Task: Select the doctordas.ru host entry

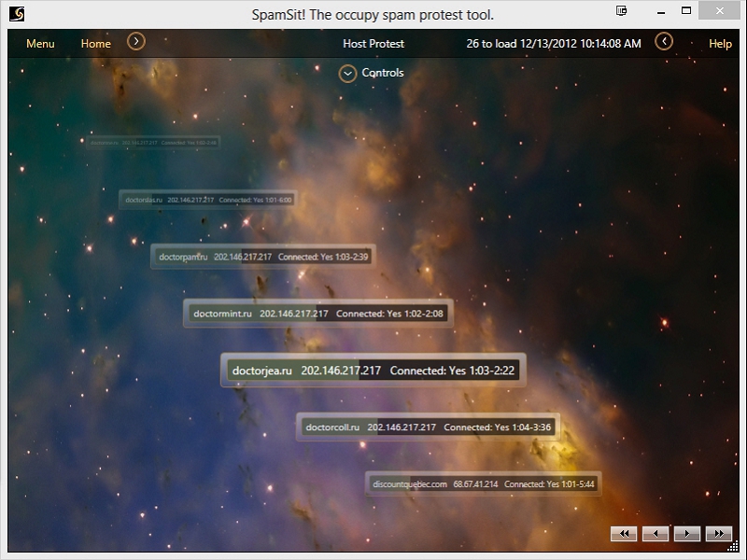Action: [208, 200]
